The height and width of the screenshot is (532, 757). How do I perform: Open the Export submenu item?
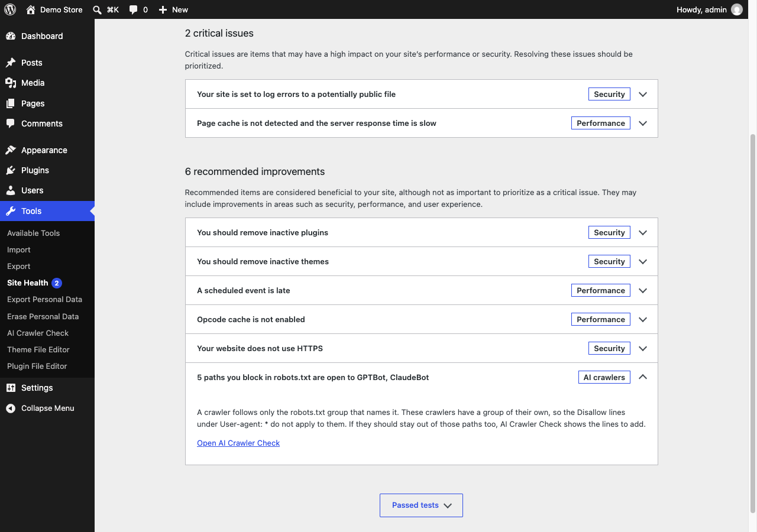(x=47, y=266)
